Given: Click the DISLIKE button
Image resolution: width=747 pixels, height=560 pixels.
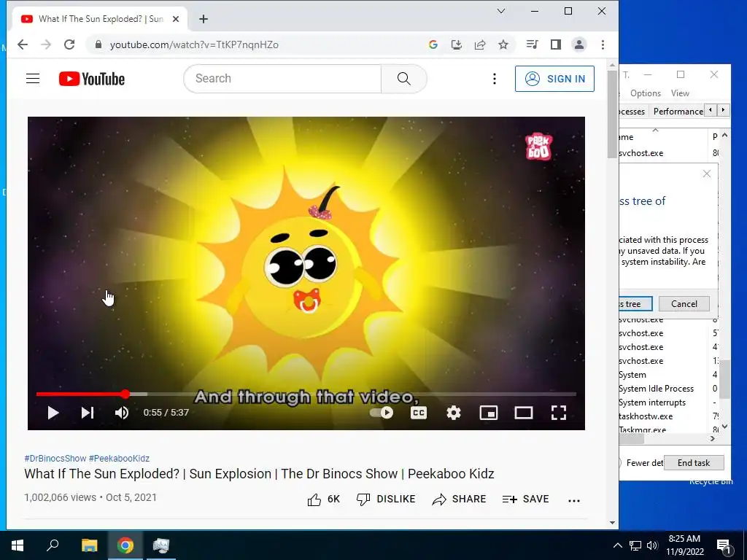Looking at the screenshot, I should [x=386, y=499].
